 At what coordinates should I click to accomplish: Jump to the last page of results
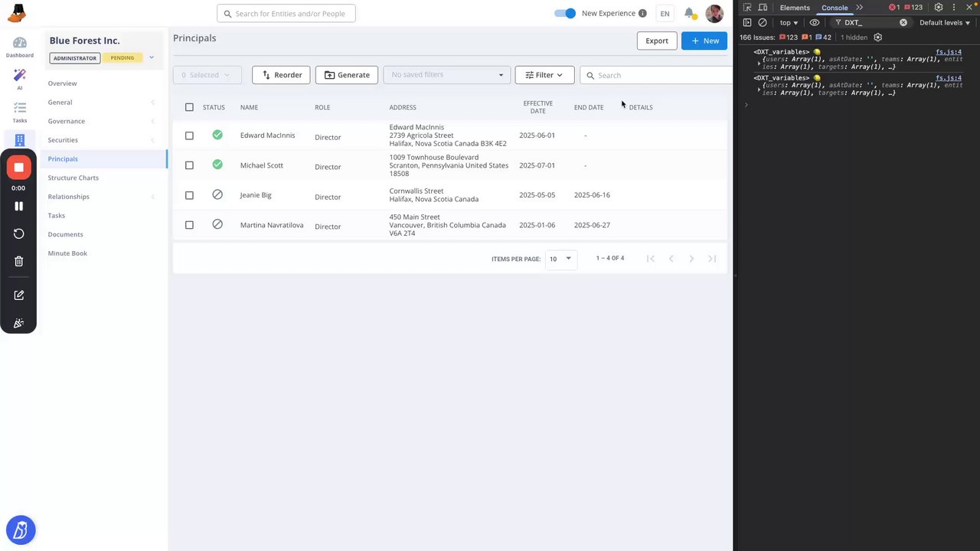coord(712,259)
